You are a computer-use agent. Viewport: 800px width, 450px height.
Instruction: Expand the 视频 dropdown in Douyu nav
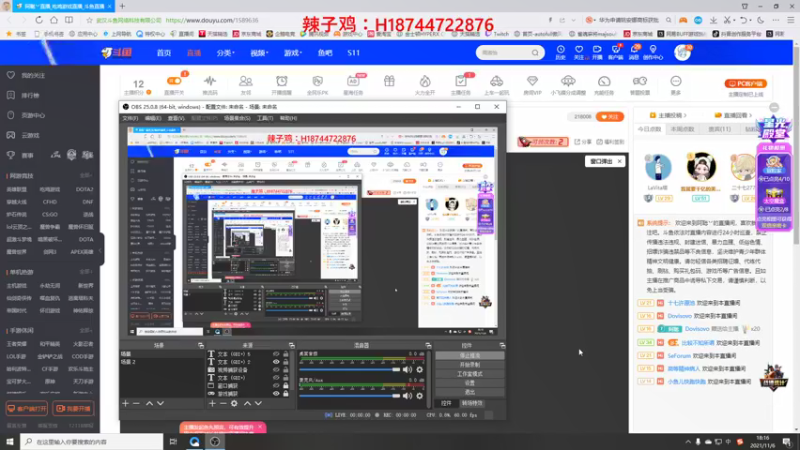pos(259,53)
